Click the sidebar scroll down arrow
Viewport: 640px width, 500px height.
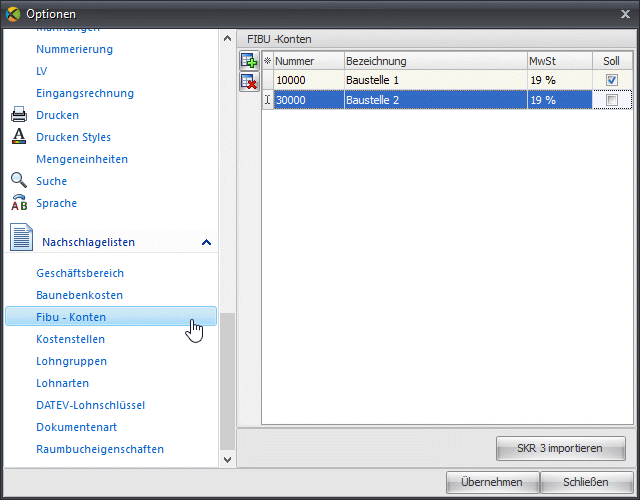tap(227, 460)
